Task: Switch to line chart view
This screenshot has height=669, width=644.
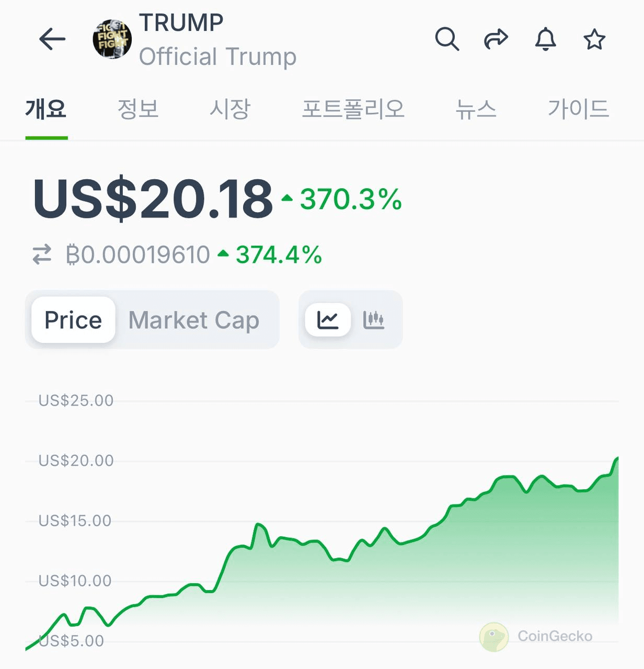Action: pos(328,319)
